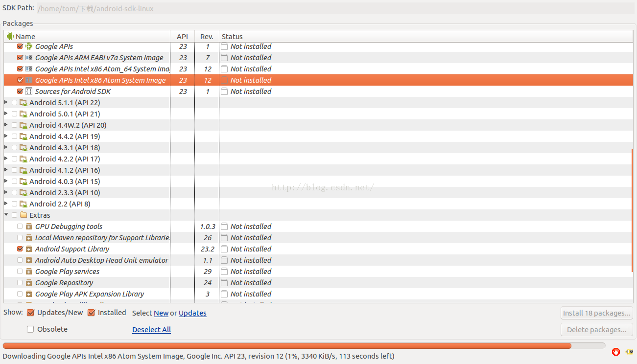Image resolution: width=637 pixels, height=364 pixels.
Task: Toggle the Installed show filter
Action: pyautogui.click(x=91, y=313)
